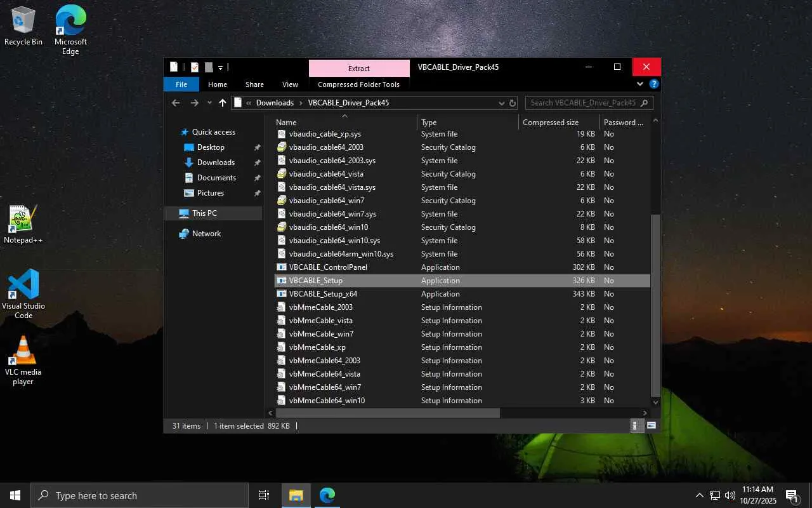Select Network in the navigation pane
This screenshot has width=812, height=508.
coord(207,234)
